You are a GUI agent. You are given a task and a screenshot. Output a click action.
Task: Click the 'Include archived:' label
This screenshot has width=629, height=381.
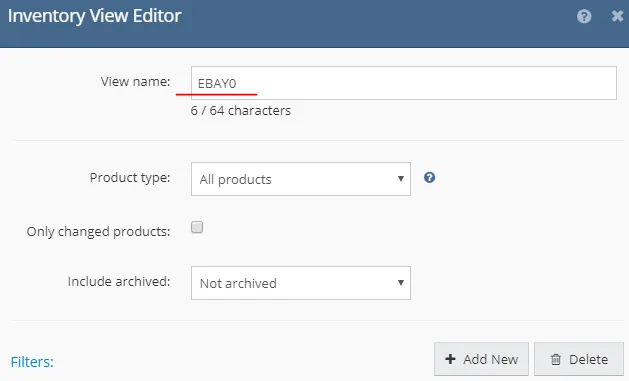tap(119, 282)
